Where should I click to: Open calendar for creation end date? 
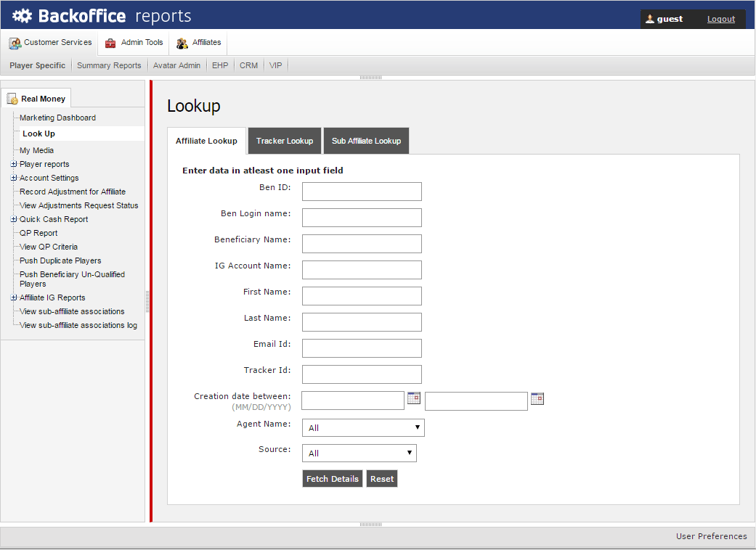tap(537, 398)
